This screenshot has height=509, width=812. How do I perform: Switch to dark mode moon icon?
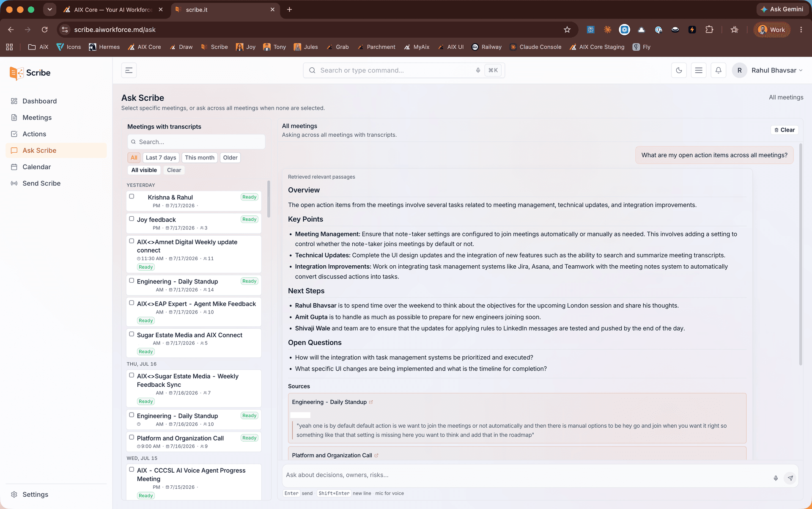(x=679, y=70)
